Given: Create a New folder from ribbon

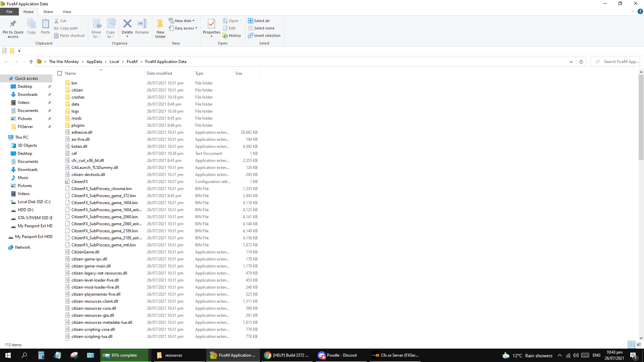Looking at the screenshot, I should point(160,28).
